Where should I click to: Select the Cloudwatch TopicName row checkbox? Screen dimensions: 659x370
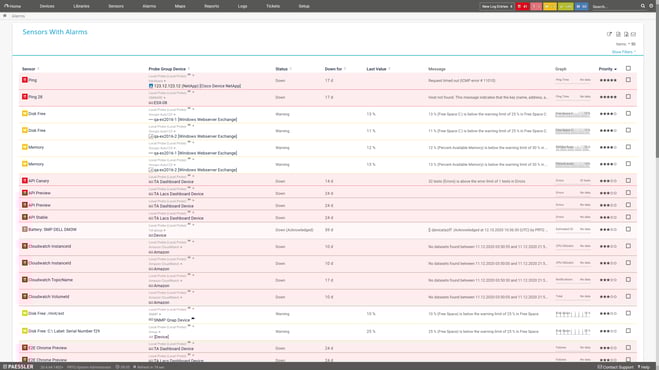(628, 280)
